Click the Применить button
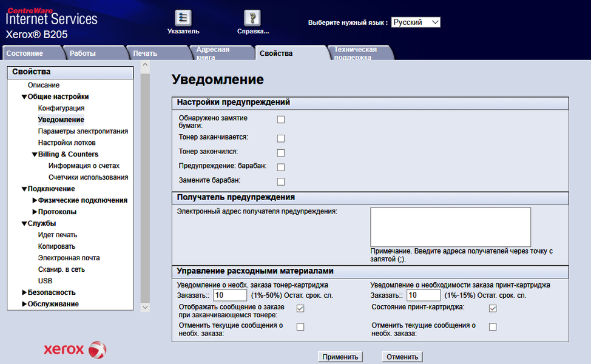The width and height of the screenshot is (591, 364). [x=340, y=357]
